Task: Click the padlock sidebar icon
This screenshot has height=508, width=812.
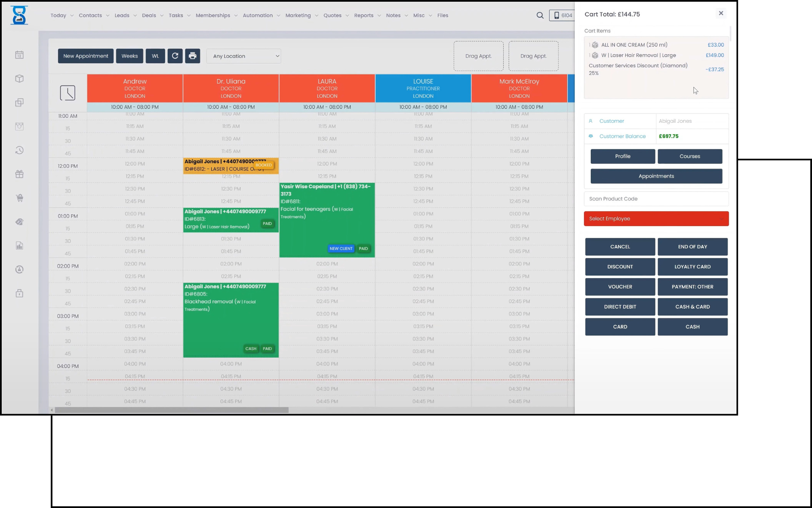Action: [x=19, y=293]
